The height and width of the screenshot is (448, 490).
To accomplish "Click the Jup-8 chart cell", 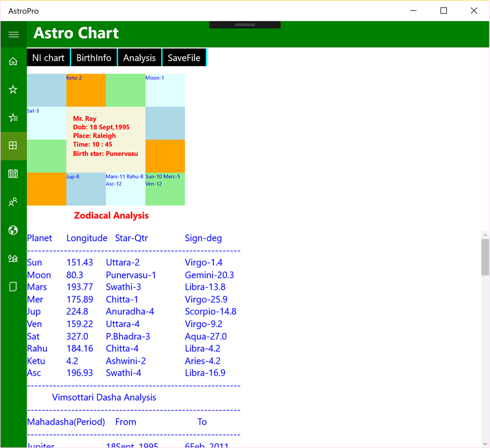I will pyautogui.click(x=85, y=189).
